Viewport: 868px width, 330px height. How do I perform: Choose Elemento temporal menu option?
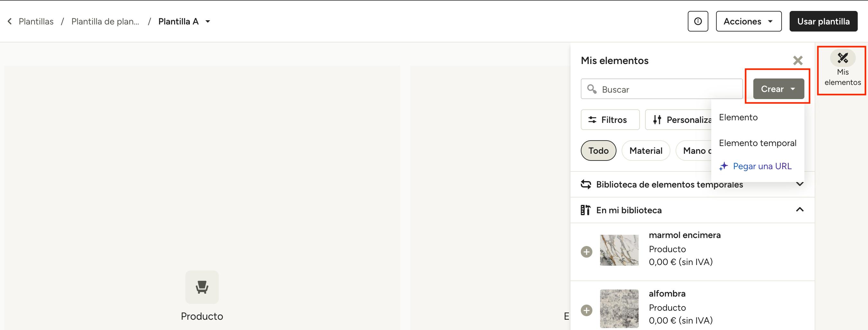pos(757,143)
